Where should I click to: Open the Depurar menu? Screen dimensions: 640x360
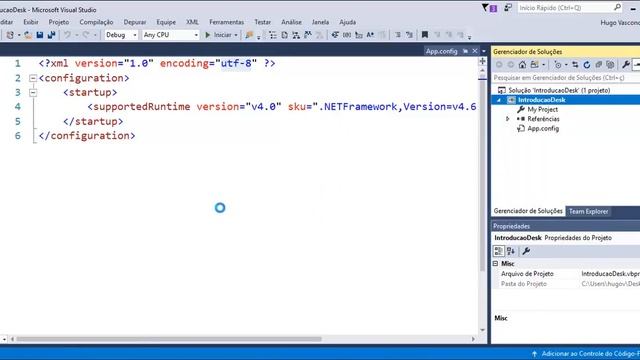[135, 22]
